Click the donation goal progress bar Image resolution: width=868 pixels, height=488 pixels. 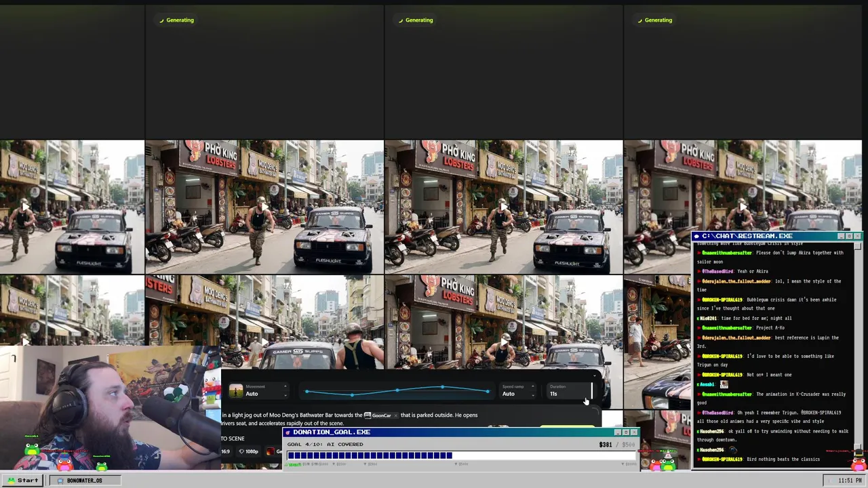pyautogui.click(x=461, y=455)
